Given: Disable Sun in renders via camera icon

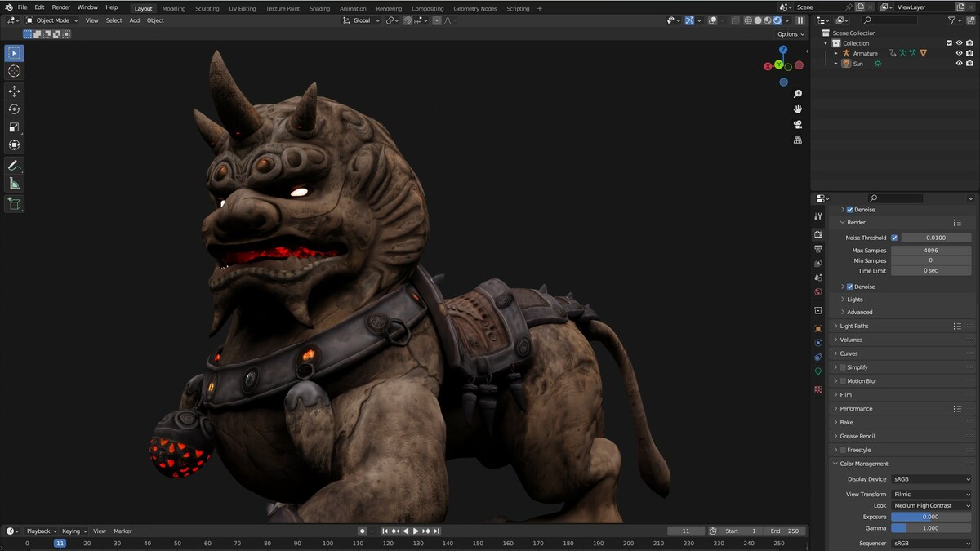Looking at the screenshot, I should (x=969, y=63).
